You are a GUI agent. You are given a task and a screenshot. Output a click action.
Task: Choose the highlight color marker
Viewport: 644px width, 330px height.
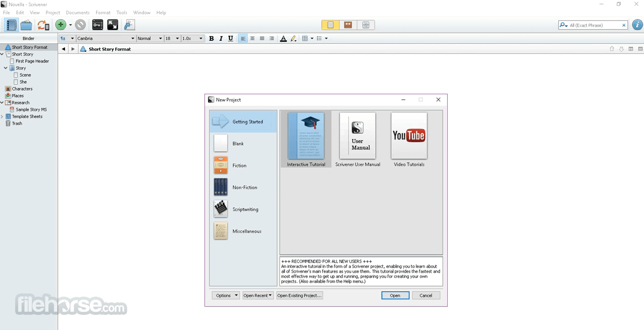[293, 38]
